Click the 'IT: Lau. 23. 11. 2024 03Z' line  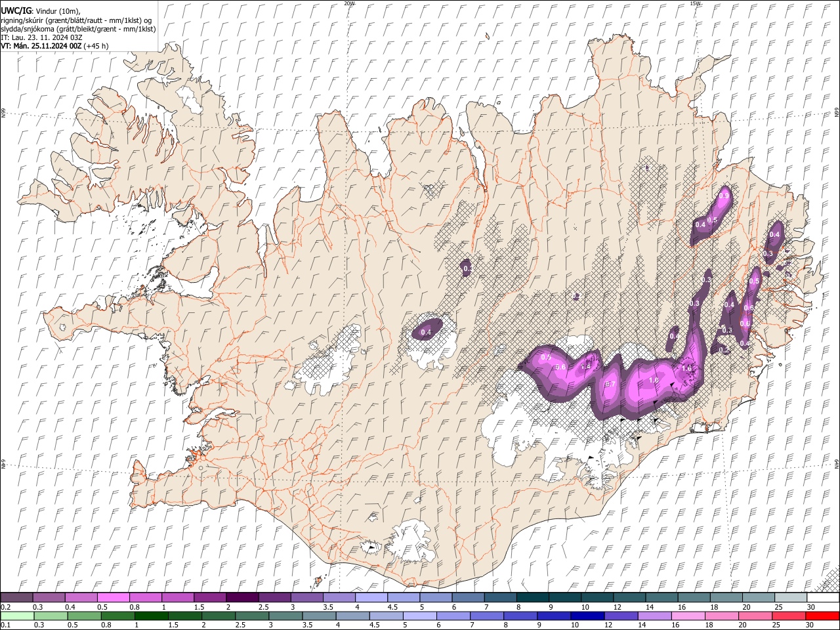point(41,37)
